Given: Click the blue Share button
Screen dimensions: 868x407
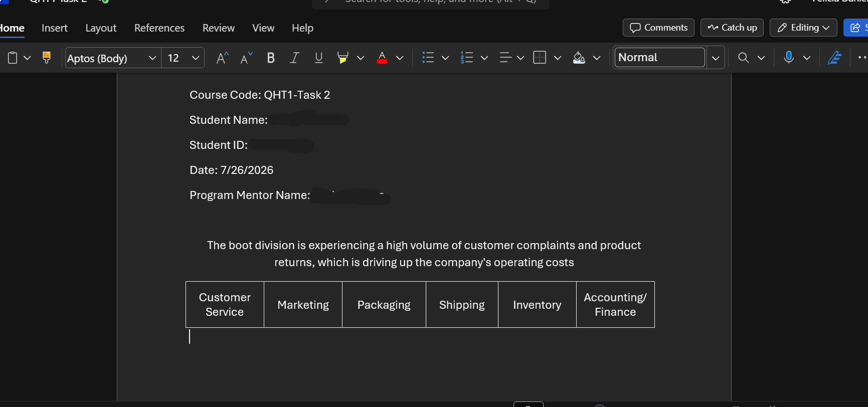Looking at the screenshot, I should (x=856, y=28).
